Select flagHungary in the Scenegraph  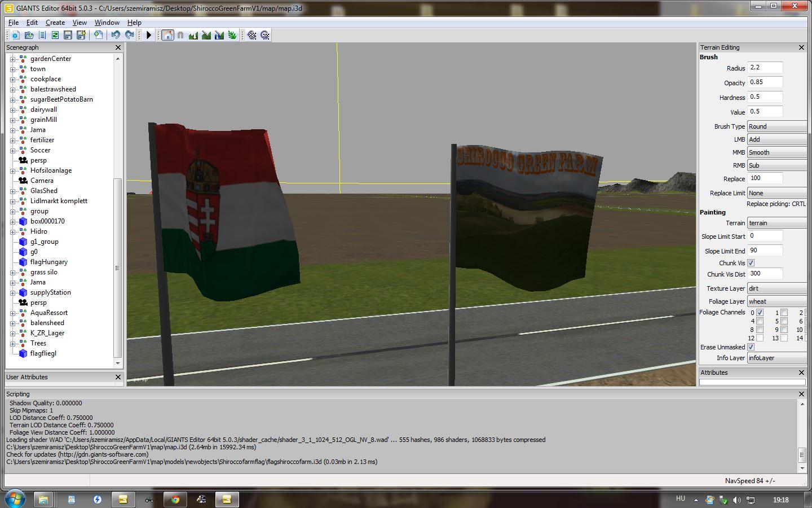pyautogui.click(x=49, y=262)
